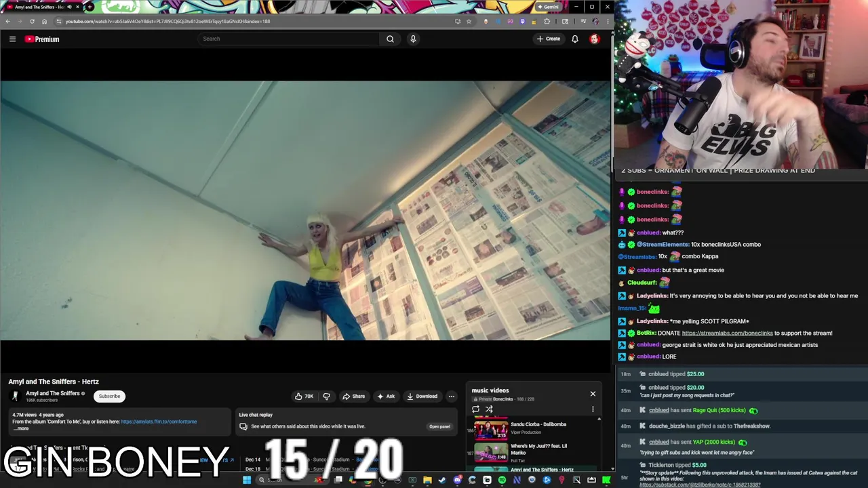Image resolution: width=868 pixels, height=488 pixels.
Task: Click the Ask button under the video
Action: click(386, 396)
